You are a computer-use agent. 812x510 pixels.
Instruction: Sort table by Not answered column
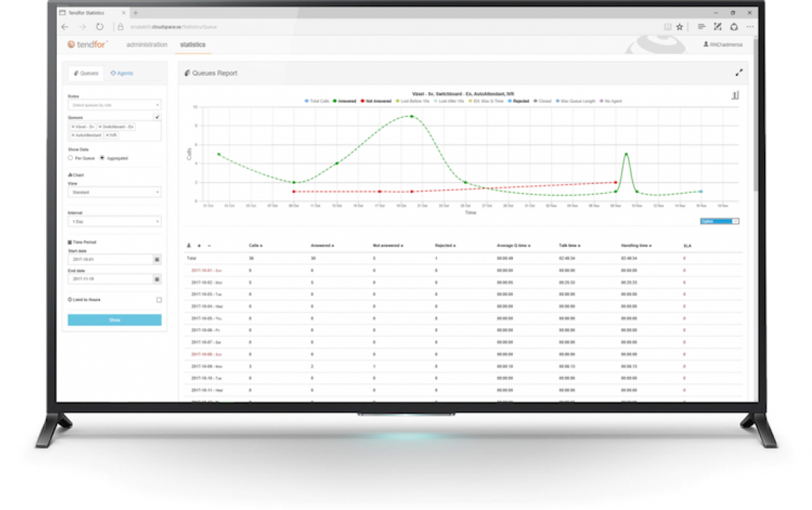388,246
